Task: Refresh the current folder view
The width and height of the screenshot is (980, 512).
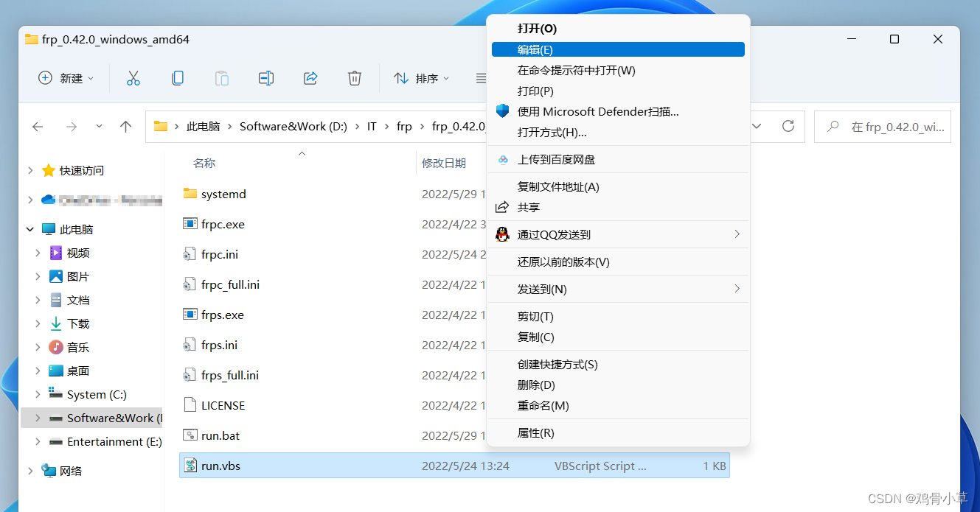Action: pos(788,126)
